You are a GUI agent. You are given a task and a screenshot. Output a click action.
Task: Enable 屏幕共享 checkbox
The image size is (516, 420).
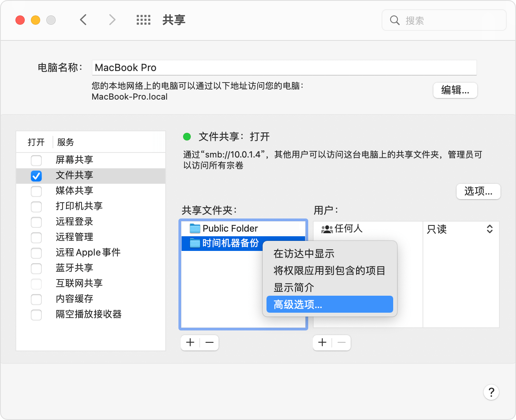pyautogui.click(x=36, y=160)
